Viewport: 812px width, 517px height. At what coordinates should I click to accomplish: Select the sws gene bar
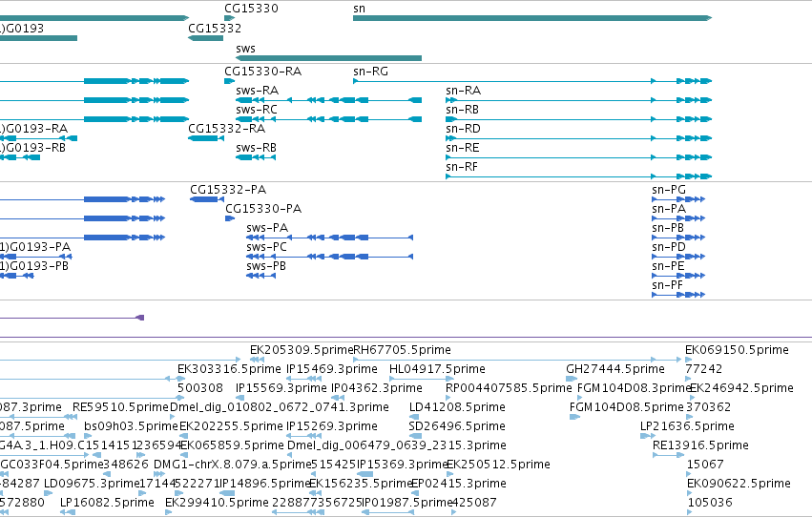(x=328, y=58)
